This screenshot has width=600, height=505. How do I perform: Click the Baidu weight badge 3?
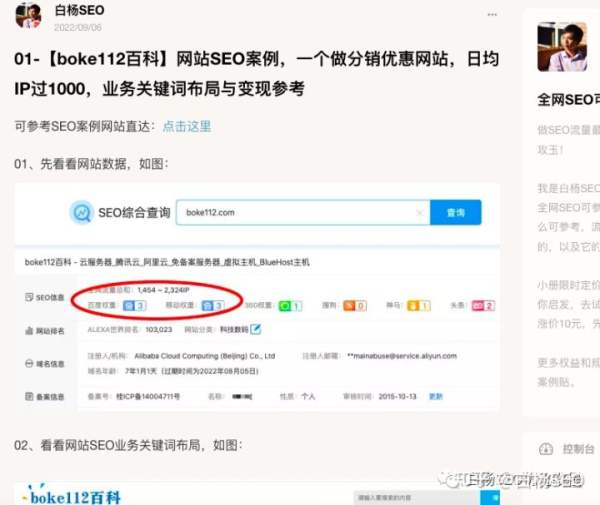[x=134, y=305]
